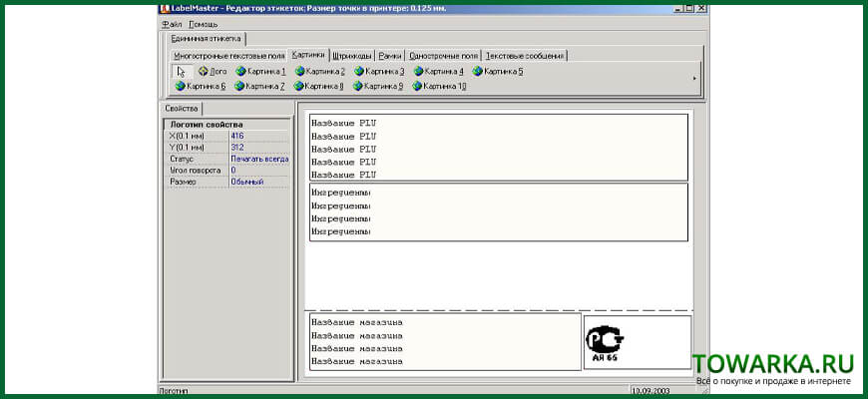The image size is (868, 399).
Task: Select the Название магазина text block
Action: pos(445,341)
